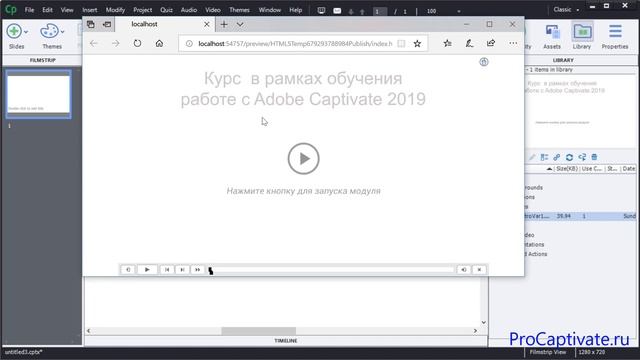Image resolution: width=640 pixels, height=360 pixels.
Task: Open the Quiz menu
Action: (166, 10)
